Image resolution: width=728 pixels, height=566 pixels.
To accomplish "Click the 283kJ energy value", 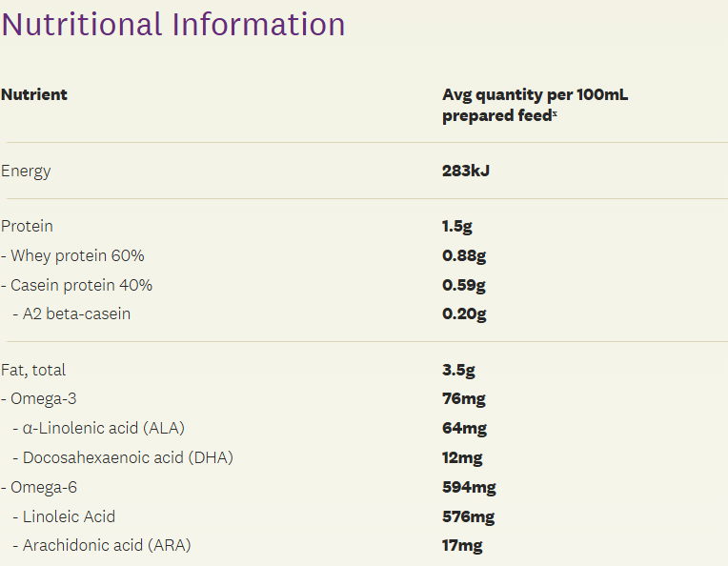I will (x=466, y=171).
